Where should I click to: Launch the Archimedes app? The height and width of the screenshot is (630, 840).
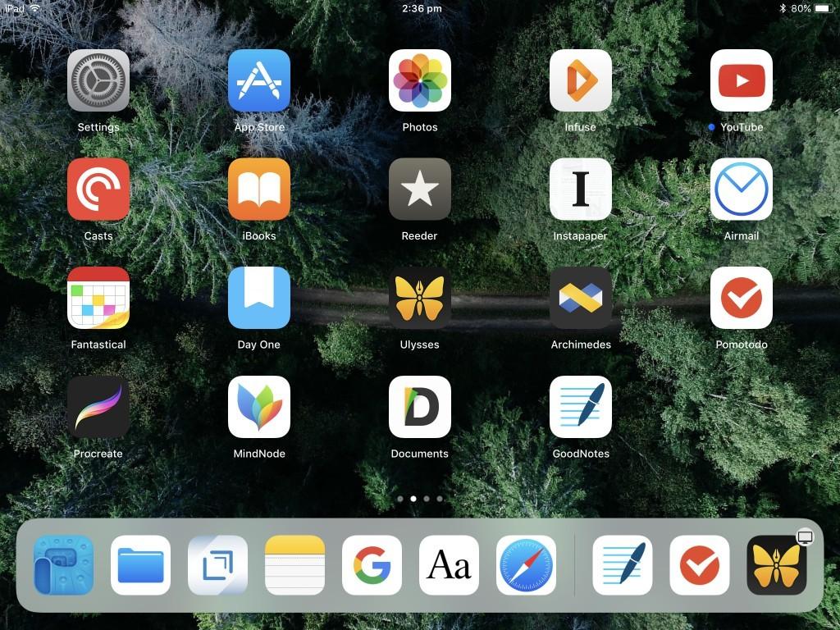pos(580,298)
